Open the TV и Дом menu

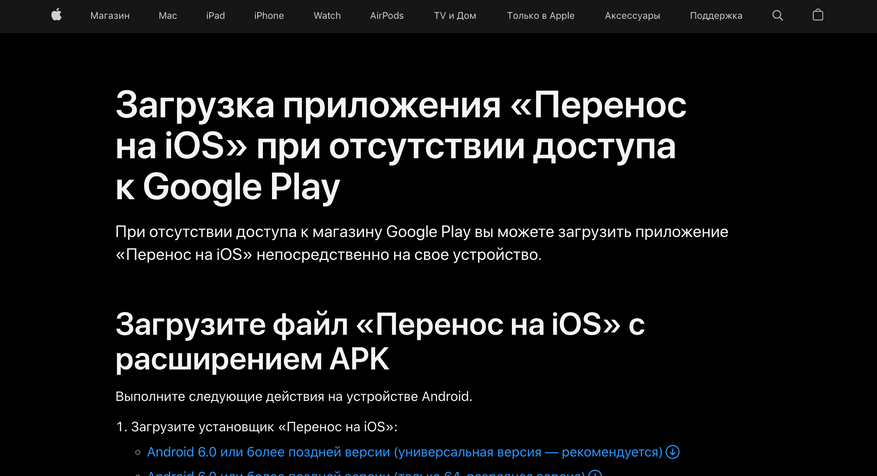tap(455, 16)
